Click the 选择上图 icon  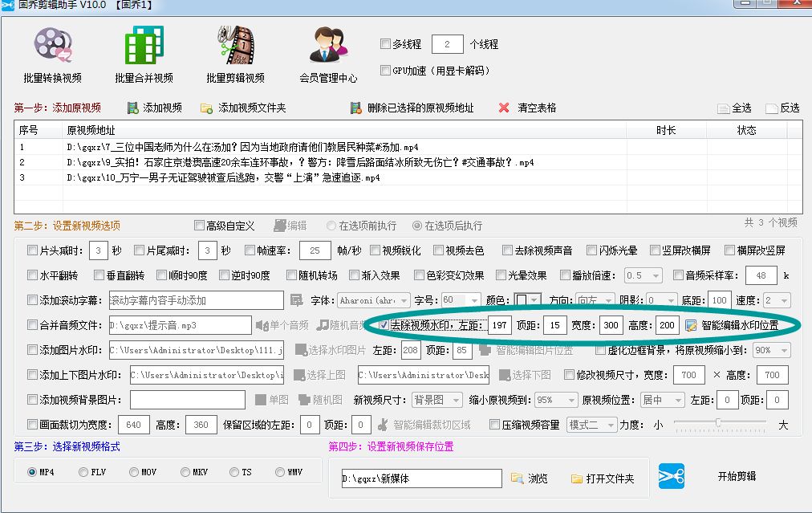tap(298, 375)
